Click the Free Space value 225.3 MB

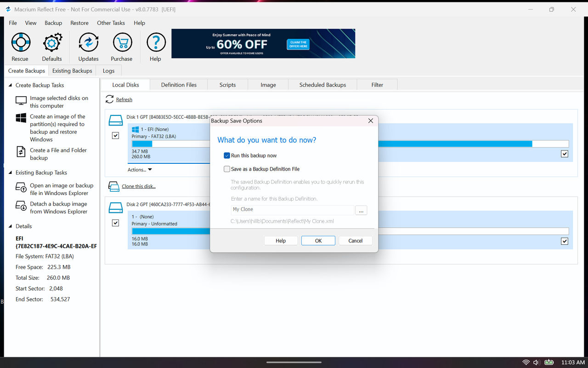tap(59, 267)
